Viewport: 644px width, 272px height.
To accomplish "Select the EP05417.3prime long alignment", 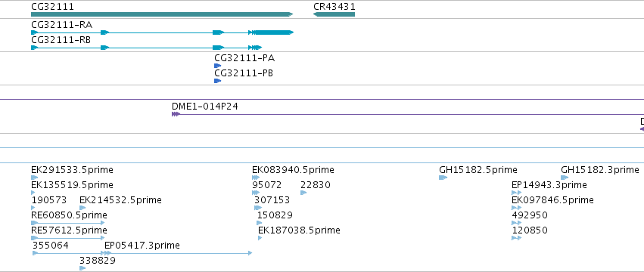I will point(179,254).
